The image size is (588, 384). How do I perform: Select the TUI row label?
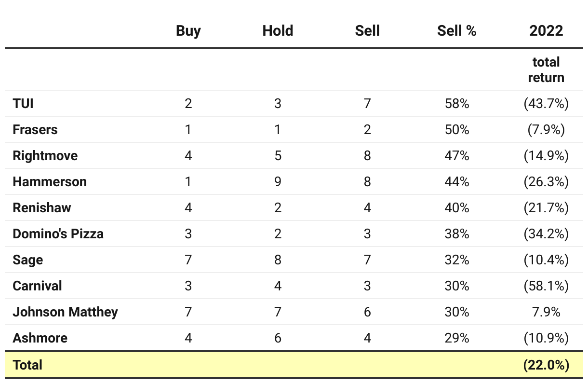[x=23, y=104]
